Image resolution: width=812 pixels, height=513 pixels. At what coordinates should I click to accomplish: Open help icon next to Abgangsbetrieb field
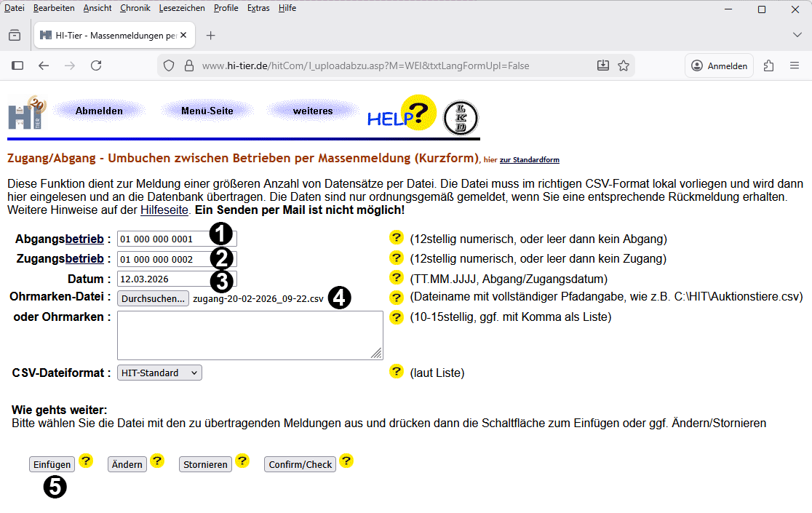tap(397, 238)
